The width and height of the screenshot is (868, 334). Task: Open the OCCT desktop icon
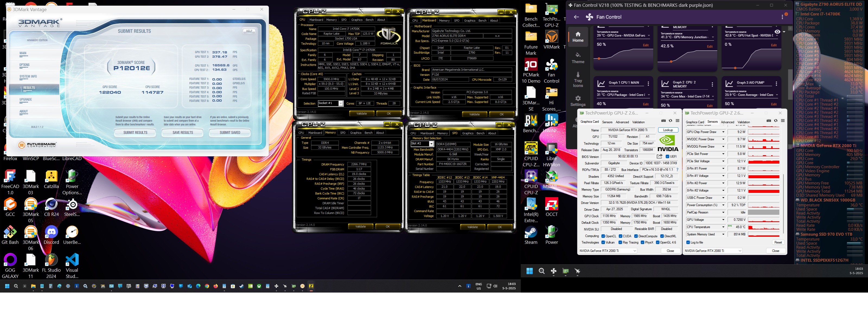tap(552, 207)
